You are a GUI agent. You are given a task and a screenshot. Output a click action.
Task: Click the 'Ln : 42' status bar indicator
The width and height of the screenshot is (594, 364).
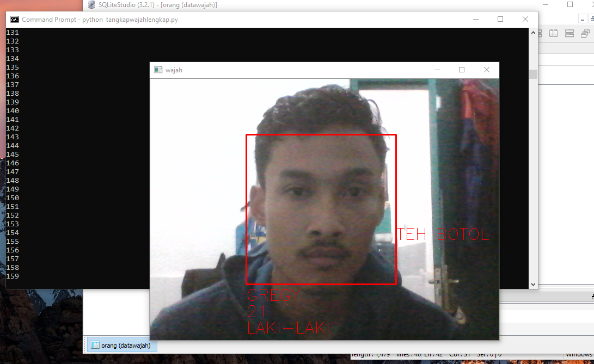433,354
